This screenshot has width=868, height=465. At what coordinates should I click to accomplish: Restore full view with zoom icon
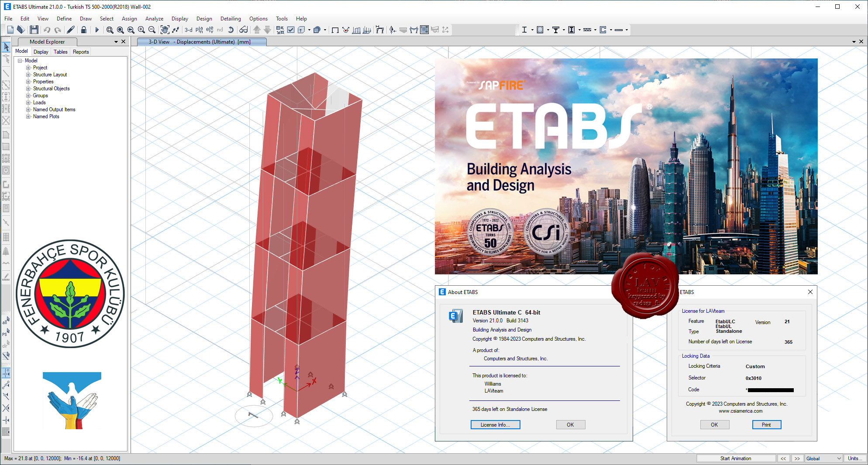click(x=120, y=30)
